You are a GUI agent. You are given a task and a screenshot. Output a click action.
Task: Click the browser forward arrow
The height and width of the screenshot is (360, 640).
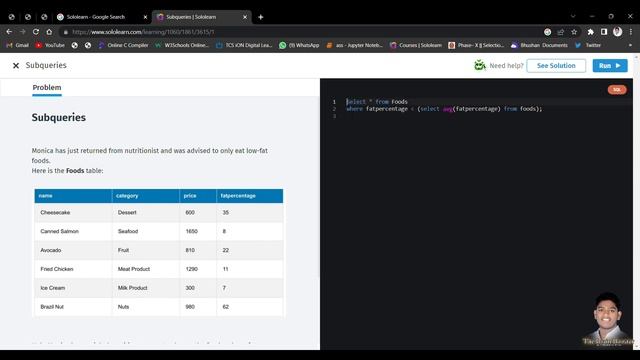click(22, 32)
